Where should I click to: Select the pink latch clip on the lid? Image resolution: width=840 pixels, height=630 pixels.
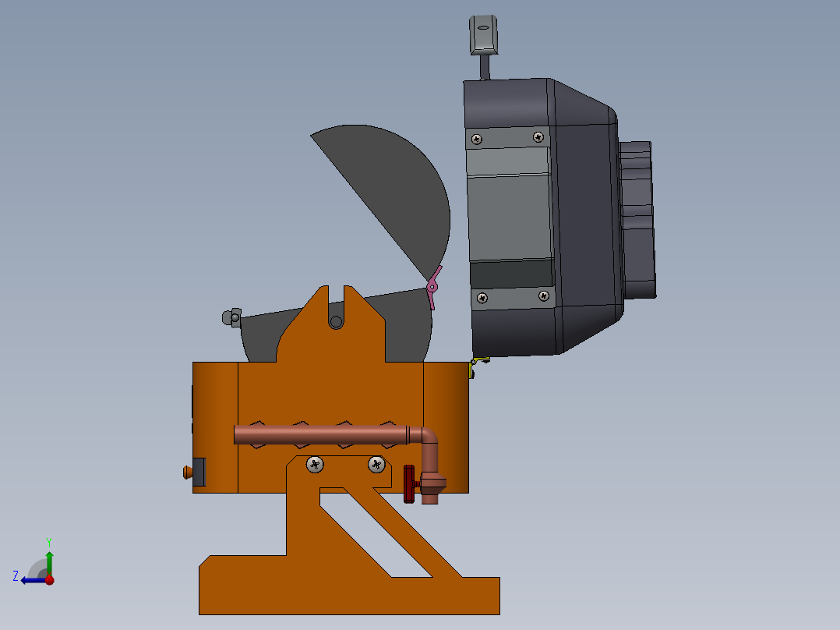(433, 288)
